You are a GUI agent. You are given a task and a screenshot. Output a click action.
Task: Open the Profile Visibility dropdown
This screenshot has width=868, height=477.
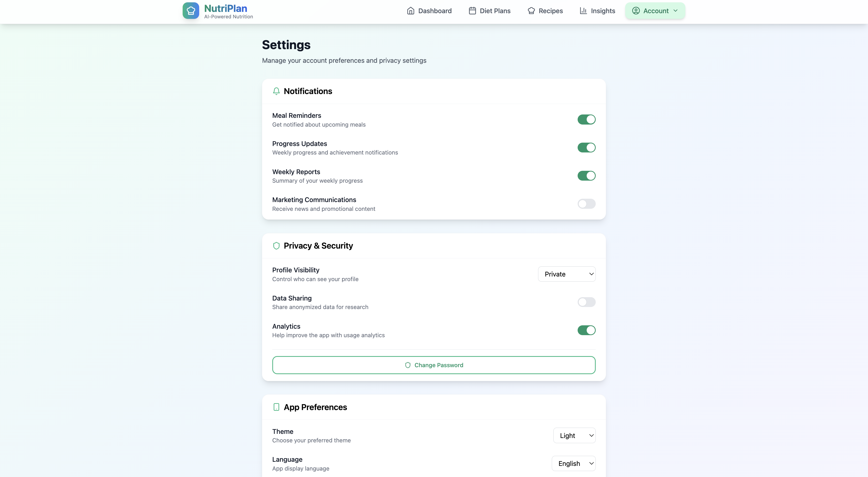click(567, 274)
